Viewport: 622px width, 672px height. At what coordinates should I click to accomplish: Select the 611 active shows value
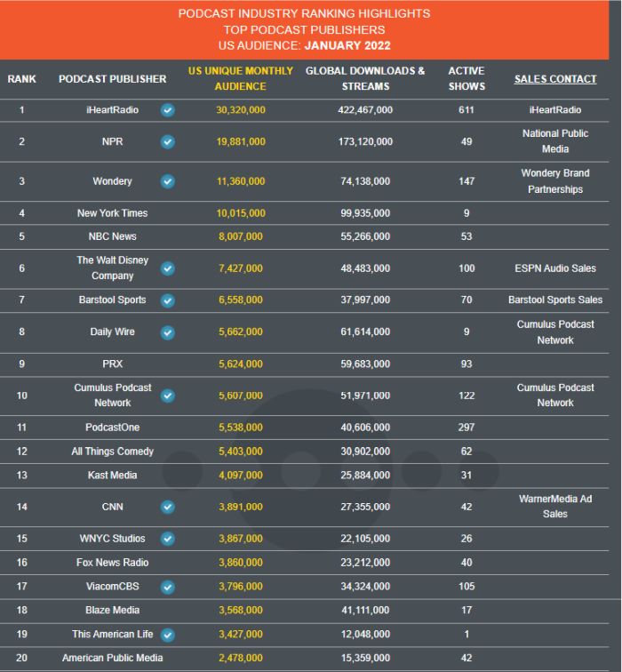tap(466, 110)
